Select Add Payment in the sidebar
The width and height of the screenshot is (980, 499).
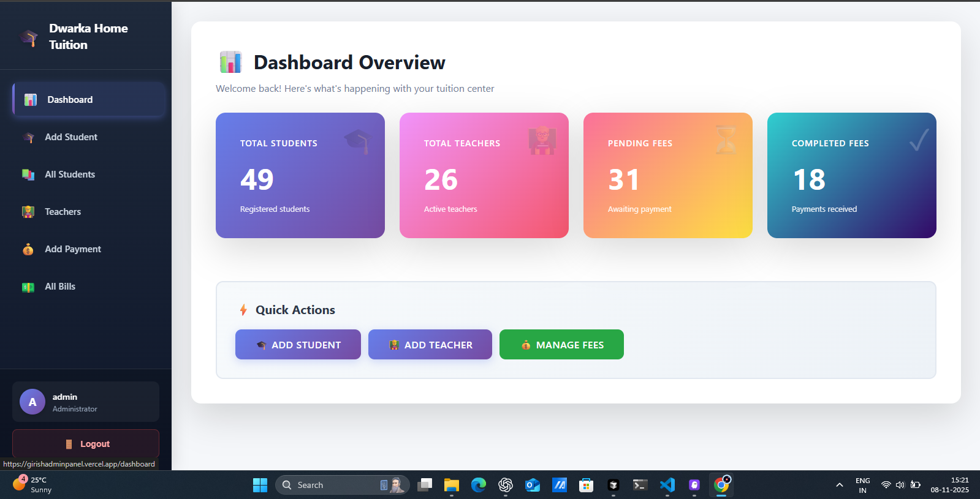[x=72, y=249]
